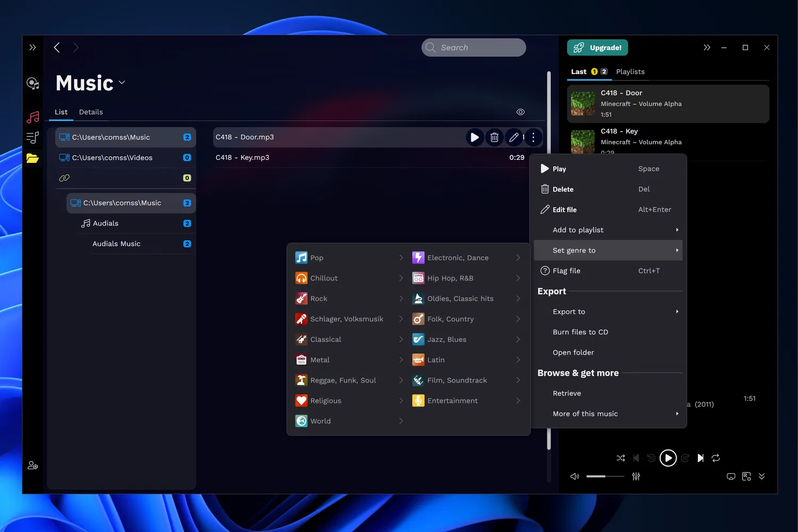Open the file folder section in sidebar

[x=33, y=158]
